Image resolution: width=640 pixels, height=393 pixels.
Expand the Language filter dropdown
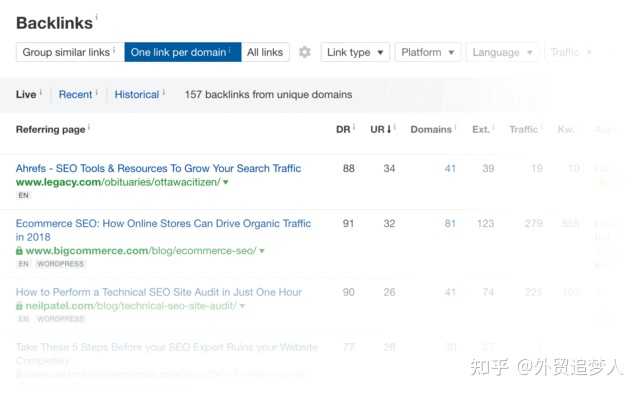tap(502, 52)
